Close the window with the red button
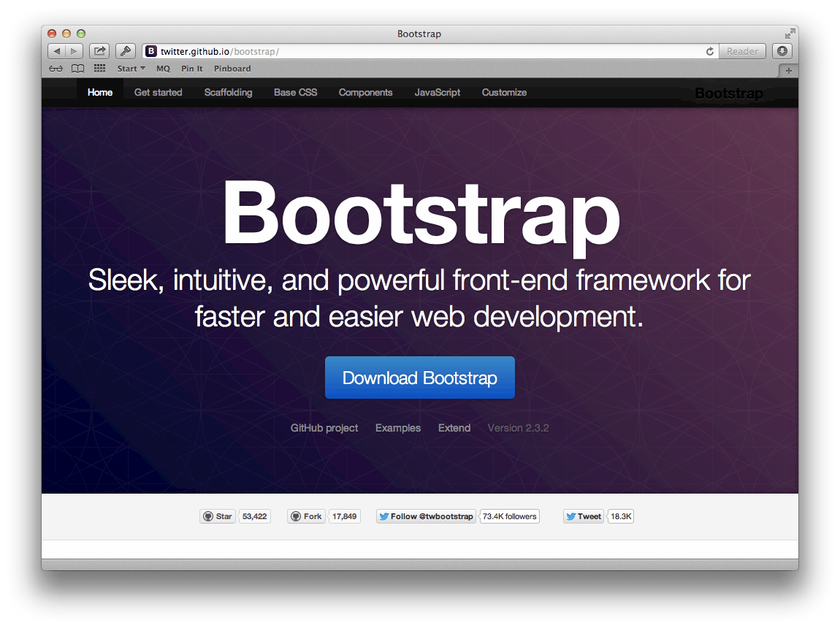The width and height of the screenshot is (840, 628). pos(52,33)
